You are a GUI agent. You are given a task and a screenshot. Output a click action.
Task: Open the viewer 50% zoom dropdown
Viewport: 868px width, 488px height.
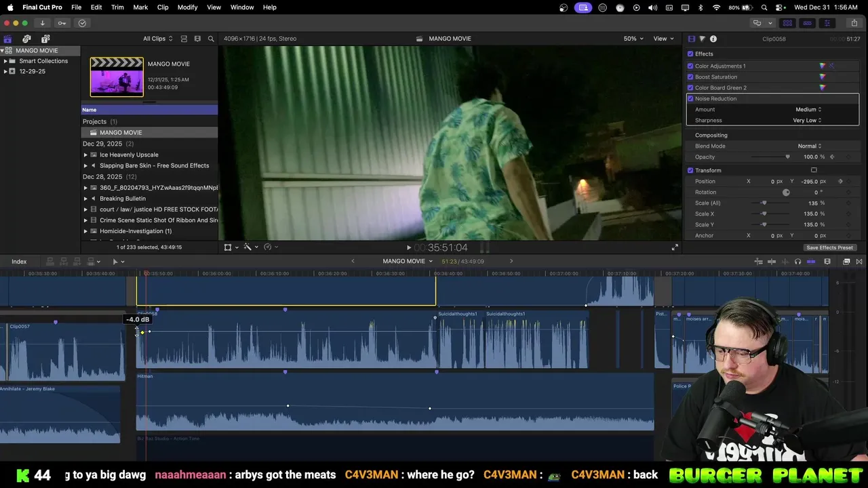tap(633, 39)
